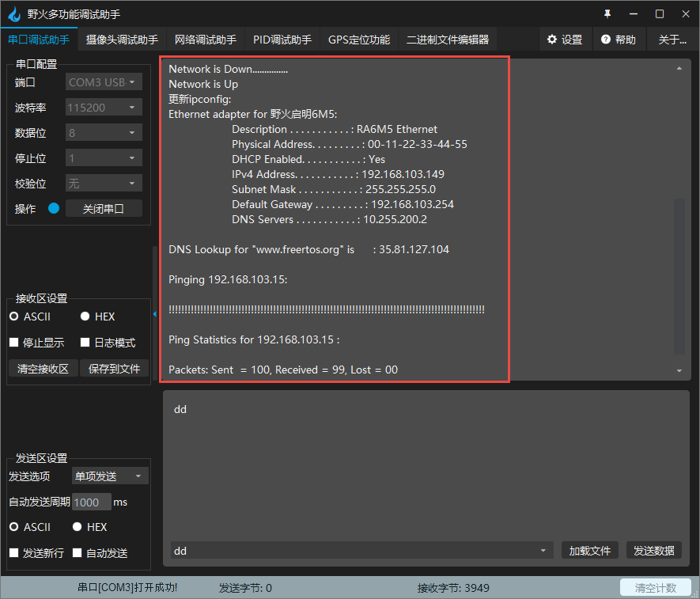Enable the 停止显示 checkbox

[13, 343]
